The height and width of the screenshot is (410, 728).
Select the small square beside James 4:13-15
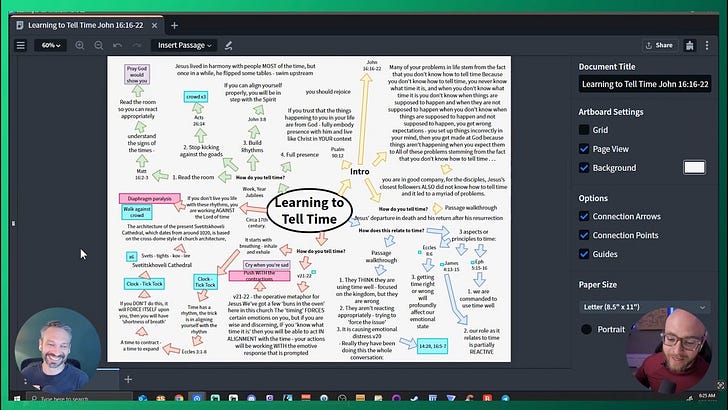click(442, 264)
